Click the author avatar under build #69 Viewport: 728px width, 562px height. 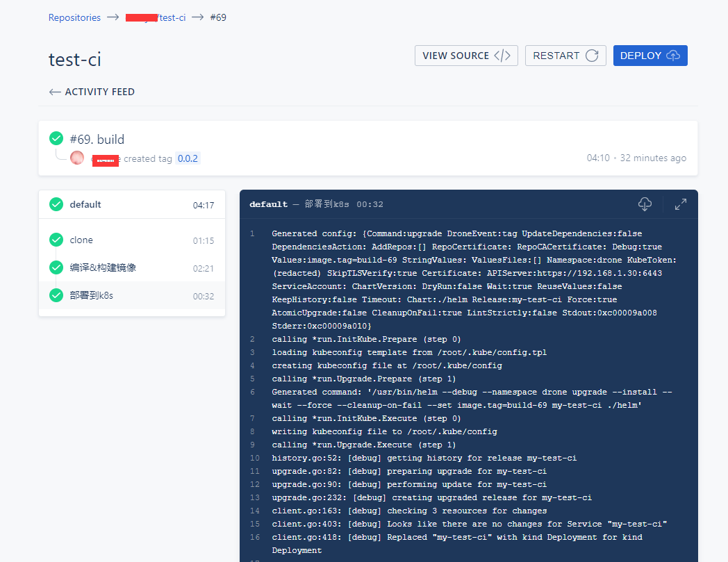pyautogui.click(x=77, y=158)
